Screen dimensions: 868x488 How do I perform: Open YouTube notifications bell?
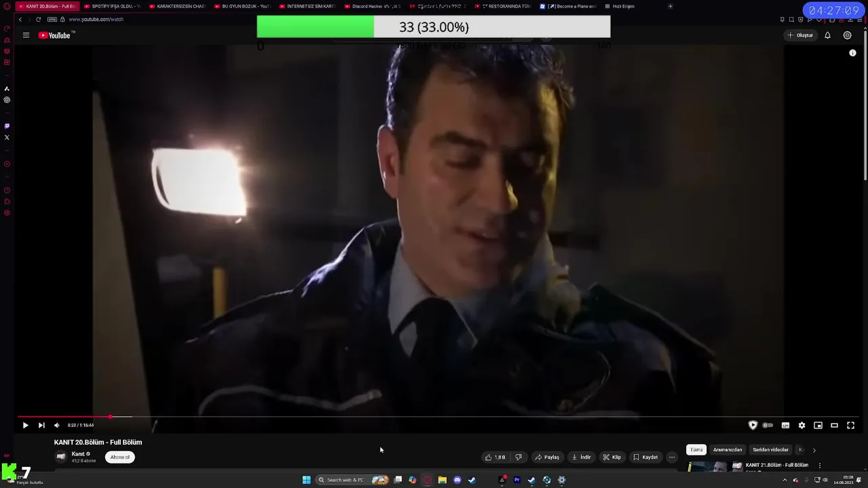[827, 35]
